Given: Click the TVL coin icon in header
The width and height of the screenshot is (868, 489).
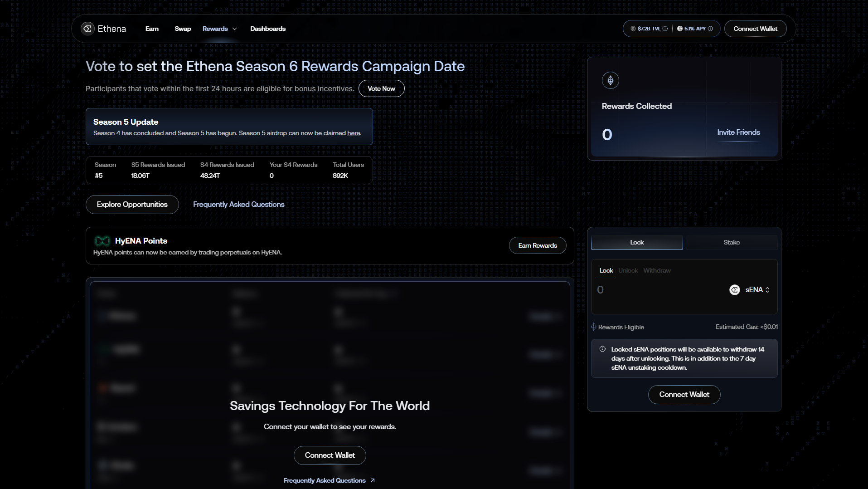Looking at the screenshot, I should [633, 29].
